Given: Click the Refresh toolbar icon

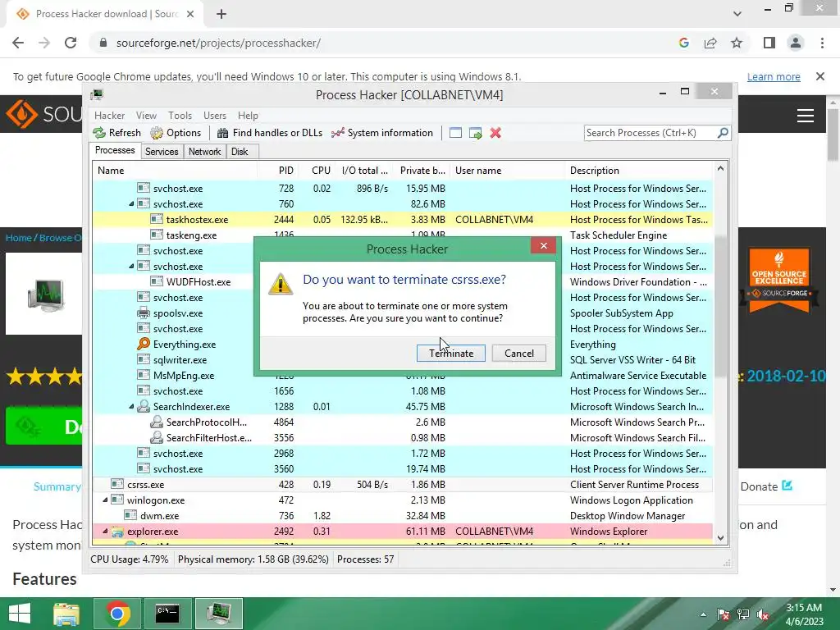Looking at the screenshot, I should [x=99, y=133].
